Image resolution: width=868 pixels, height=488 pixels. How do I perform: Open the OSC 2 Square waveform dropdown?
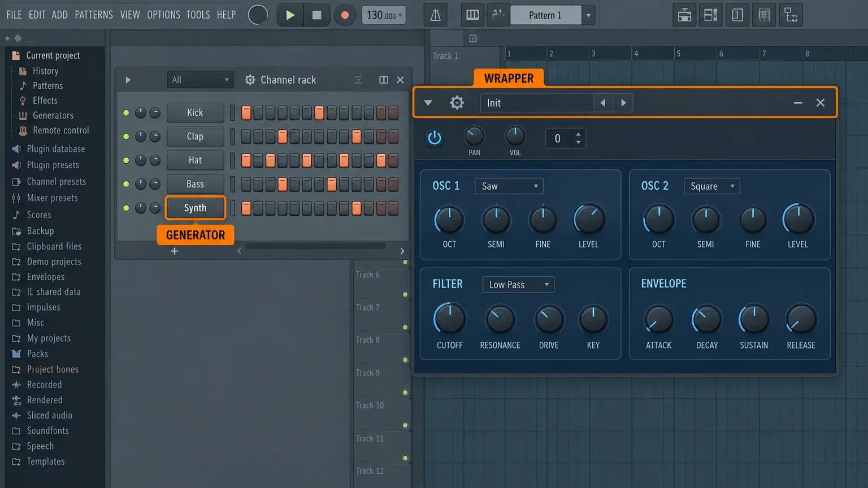711,186
